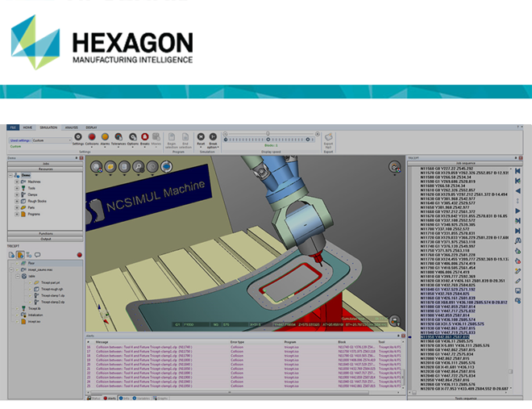Expand the Tools tree node
532x409 pixels.
(17, 188)
